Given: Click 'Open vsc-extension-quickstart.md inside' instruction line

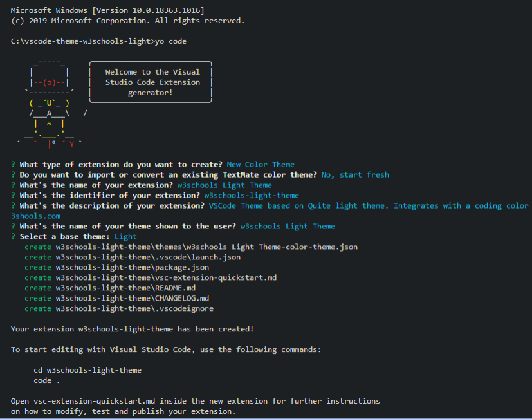Looking at the screenshot, I should point(196,401).
